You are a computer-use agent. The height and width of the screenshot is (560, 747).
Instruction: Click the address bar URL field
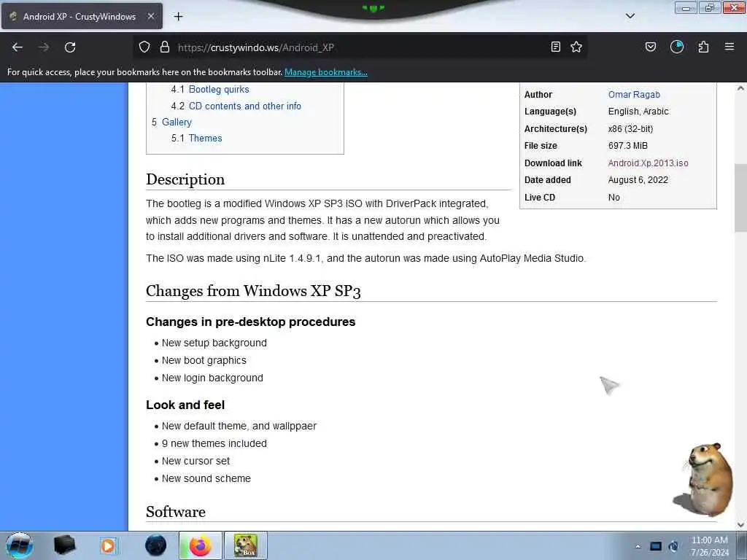[362, 47]
